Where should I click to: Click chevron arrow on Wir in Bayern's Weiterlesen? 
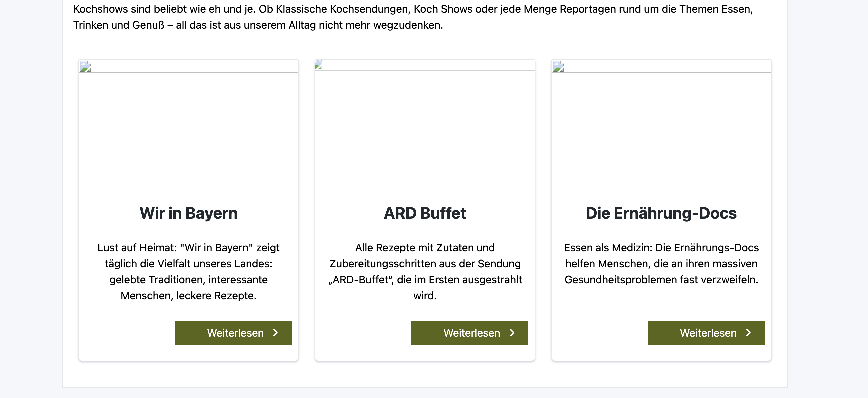276,333
